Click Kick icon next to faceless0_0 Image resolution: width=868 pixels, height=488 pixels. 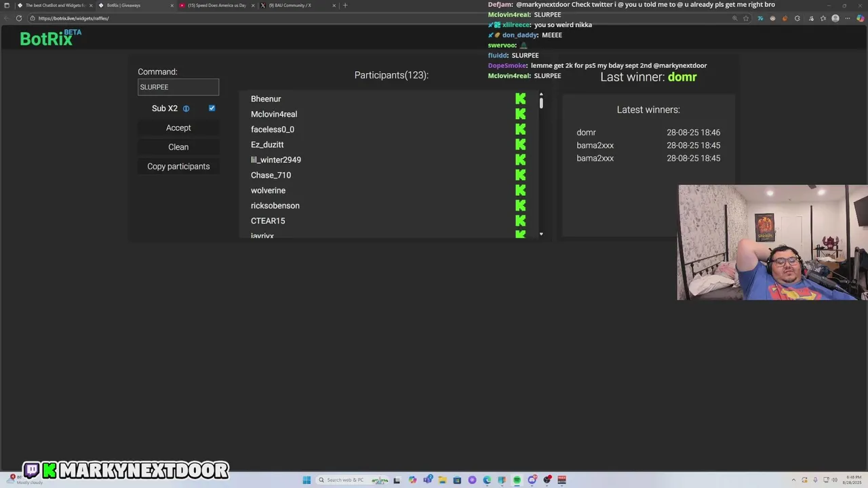click(x=520, y=129)
